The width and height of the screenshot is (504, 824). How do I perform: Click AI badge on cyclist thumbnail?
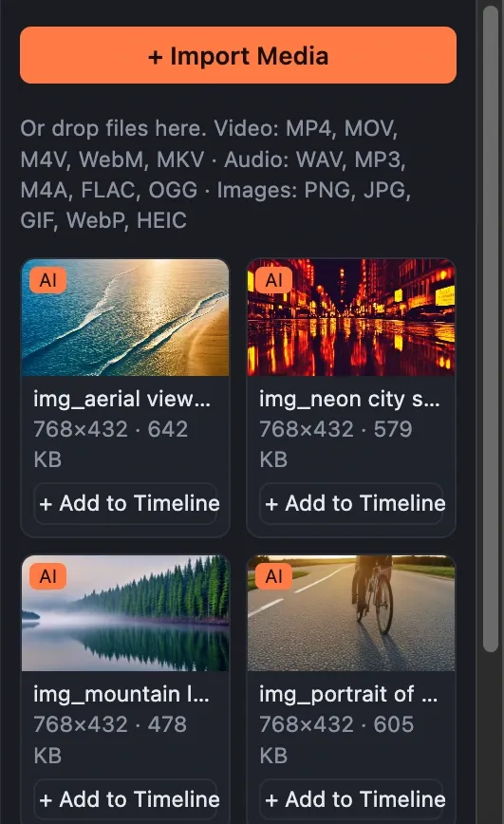point(273,576)
